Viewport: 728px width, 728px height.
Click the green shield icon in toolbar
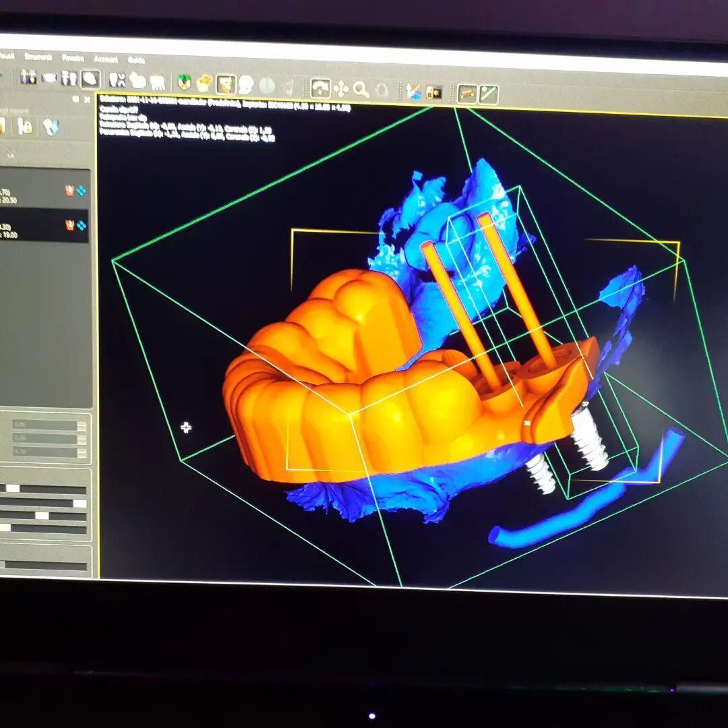184,82
